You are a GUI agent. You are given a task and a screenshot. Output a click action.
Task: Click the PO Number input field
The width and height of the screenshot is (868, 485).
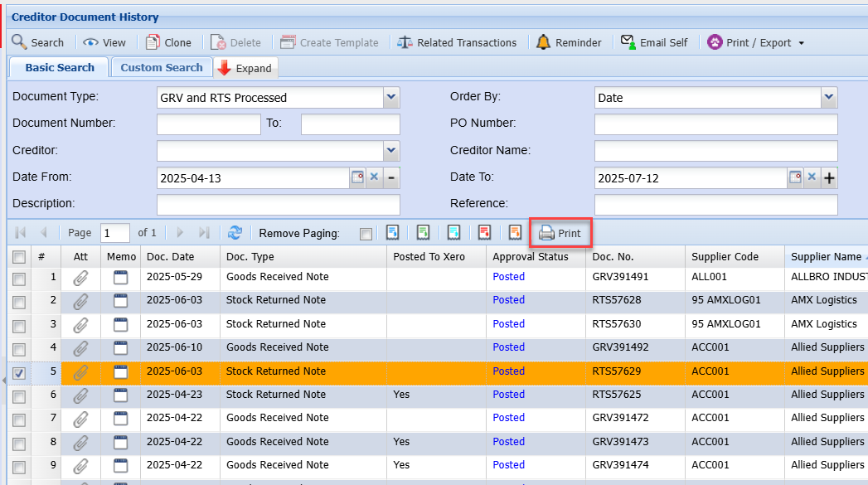coord(715,124)
